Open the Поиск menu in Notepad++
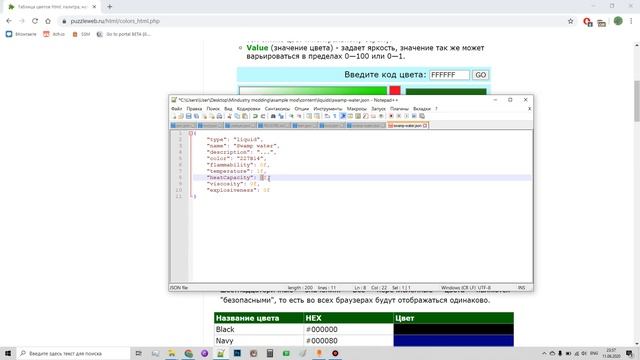 click(213, 109)
